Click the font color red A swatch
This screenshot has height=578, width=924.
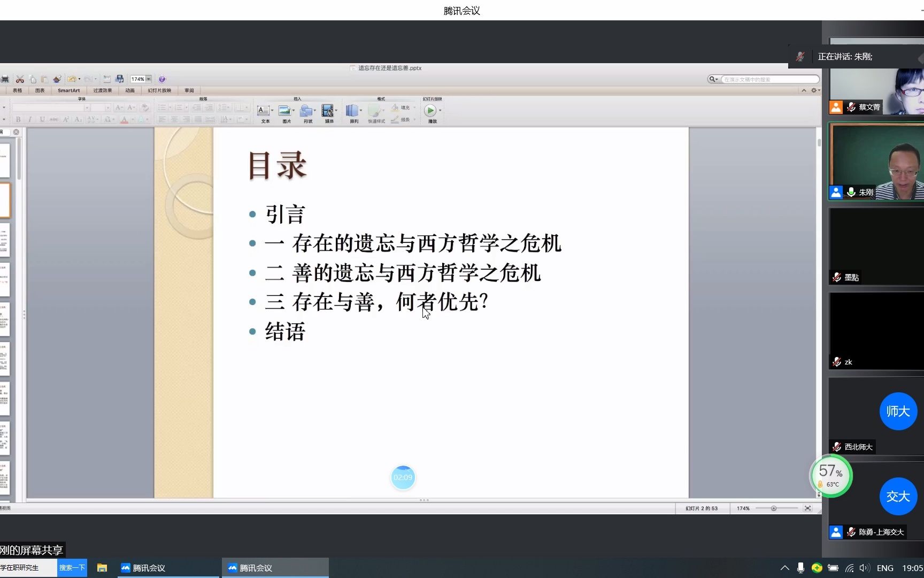coord(124,119)
